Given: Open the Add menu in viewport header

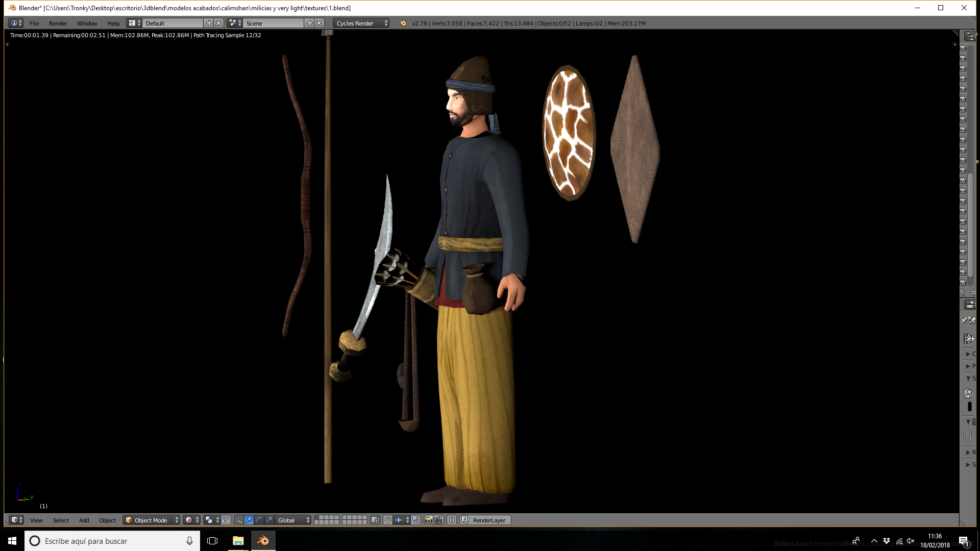Looking at the screenshot, I should click(x=84, y=520).
